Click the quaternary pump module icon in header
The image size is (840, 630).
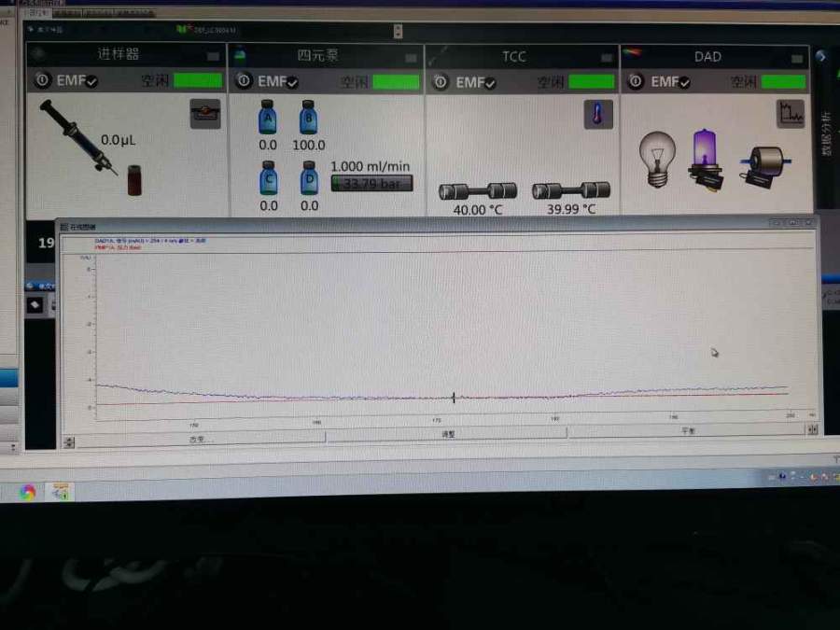240,53
